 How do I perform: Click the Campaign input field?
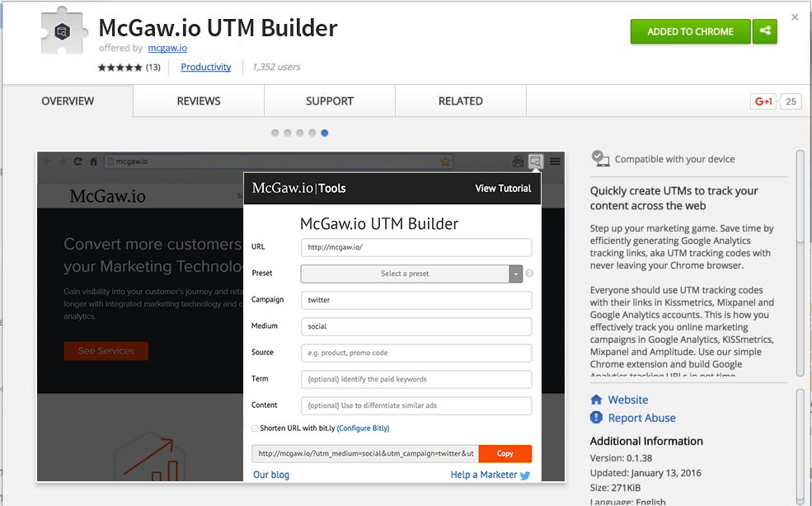click(x=416, y=300)
